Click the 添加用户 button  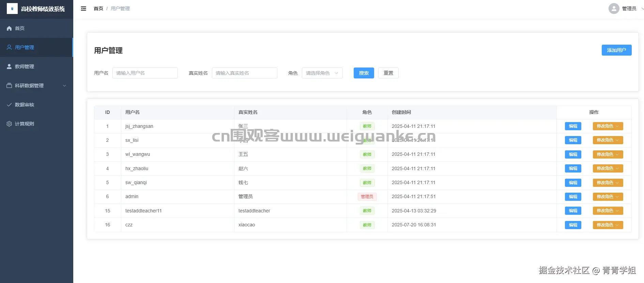click(616, 50)
